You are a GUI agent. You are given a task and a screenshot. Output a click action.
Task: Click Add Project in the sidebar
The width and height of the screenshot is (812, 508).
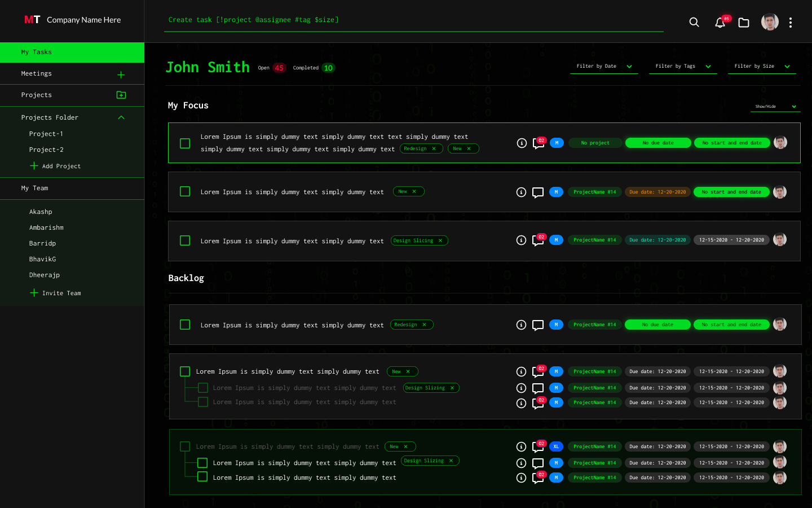point(61,166)
